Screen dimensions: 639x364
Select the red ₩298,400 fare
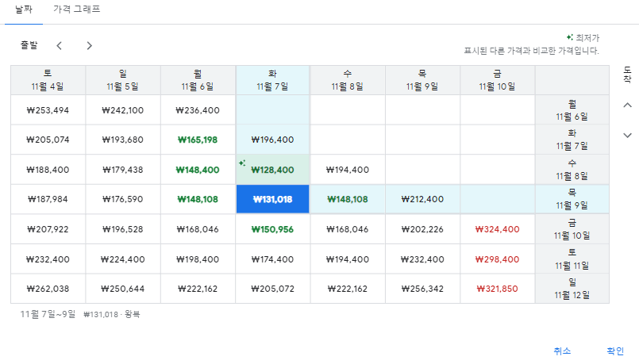(x=498, y=259)
